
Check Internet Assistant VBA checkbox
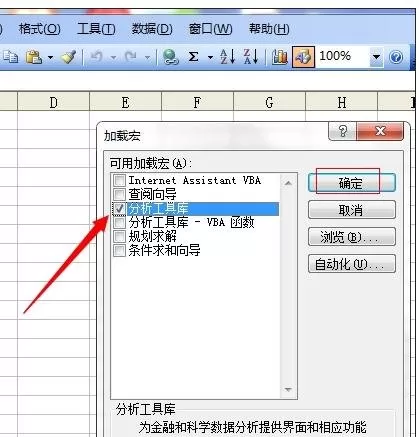tap(119, 180)
